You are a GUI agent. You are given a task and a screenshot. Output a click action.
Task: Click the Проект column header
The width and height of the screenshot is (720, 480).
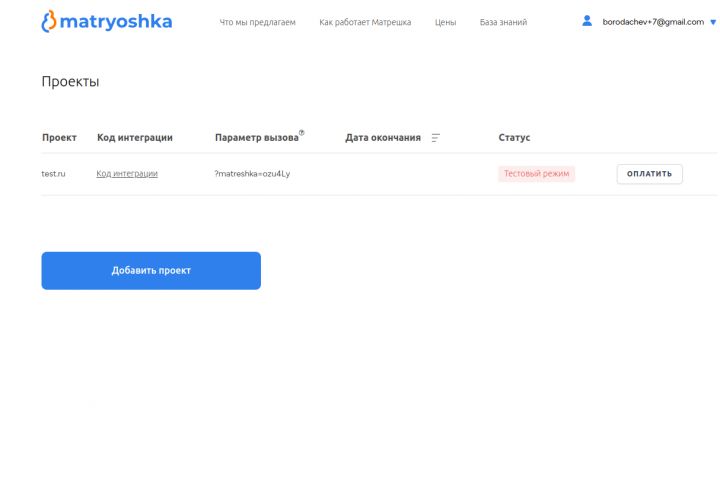[59, 138]
